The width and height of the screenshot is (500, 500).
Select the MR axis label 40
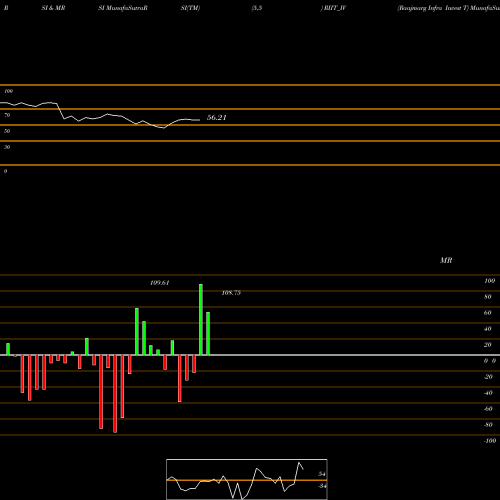[488, 329]
